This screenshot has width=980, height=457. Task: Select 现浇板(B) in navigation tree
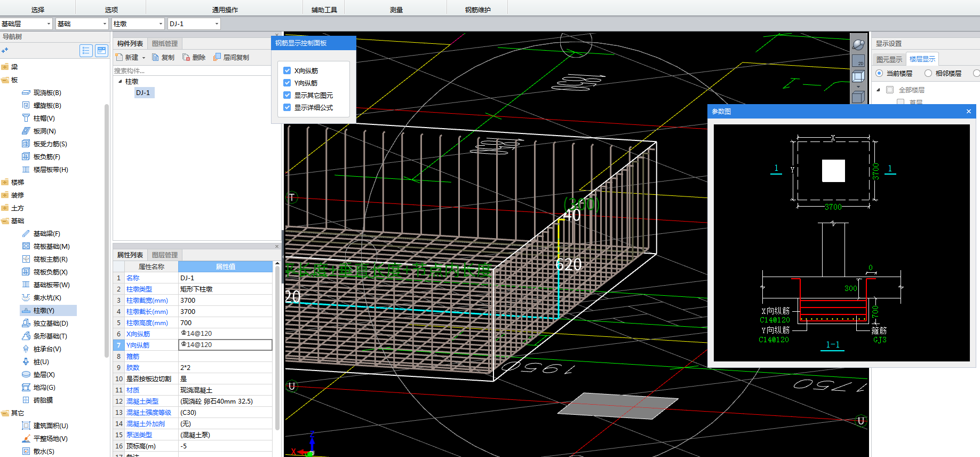42,93
